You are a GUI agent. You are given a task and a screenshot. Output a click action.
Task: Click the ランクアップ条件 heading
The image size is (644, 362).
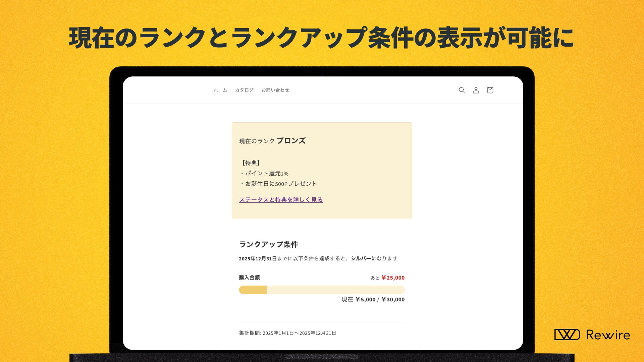(268, 245)
